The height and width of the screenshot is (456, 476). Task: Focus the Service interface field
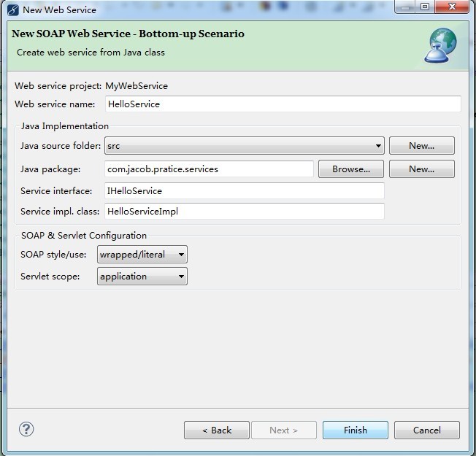[245, 191]
